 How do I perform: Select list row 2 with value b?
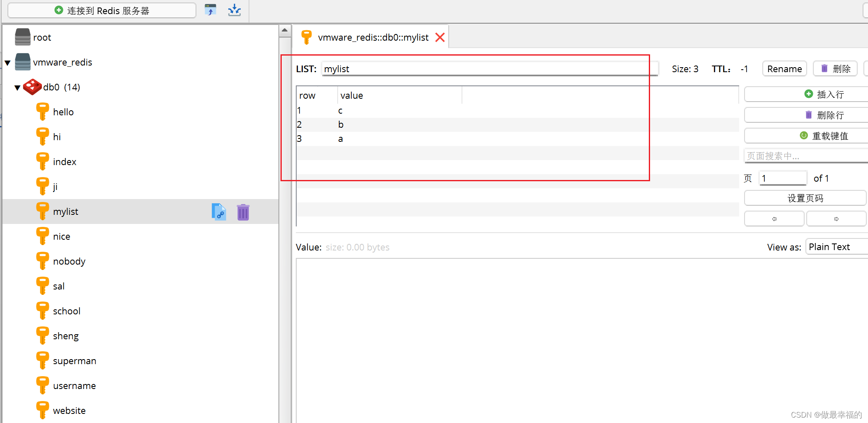point(517,125)
